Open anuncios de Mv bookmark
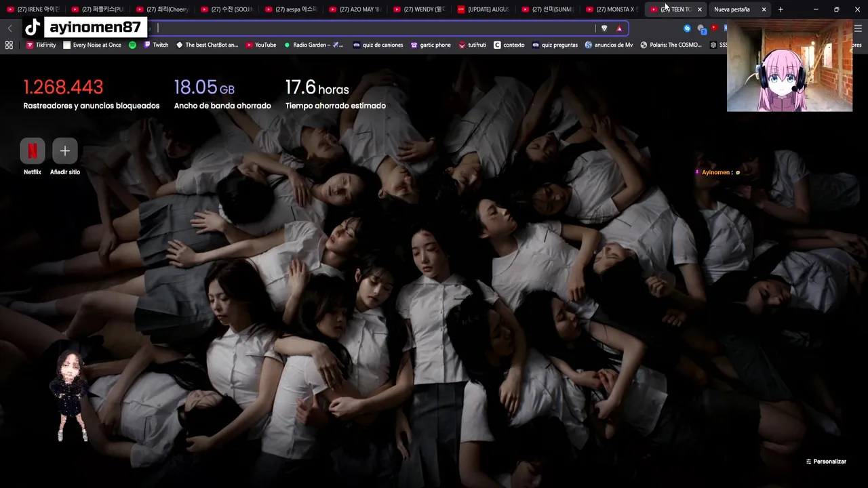This screenshot has width=868, height=488. [x=609, y=45]
